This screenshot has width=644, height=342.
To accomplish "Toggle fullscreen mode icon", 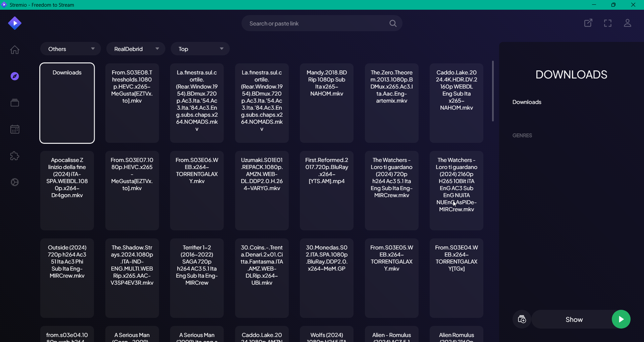I will point(608,23).
